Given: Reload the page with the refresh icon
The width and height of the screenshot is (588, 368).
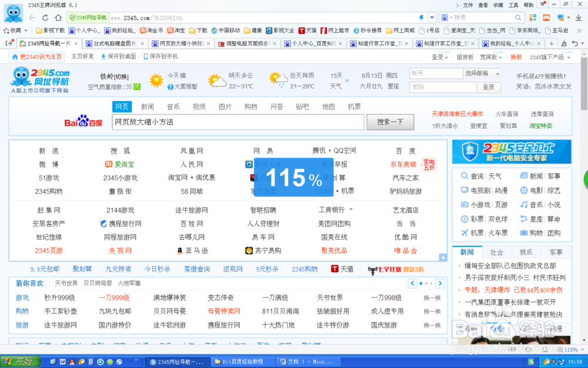Looking at the screenshot, I should 45,18.
